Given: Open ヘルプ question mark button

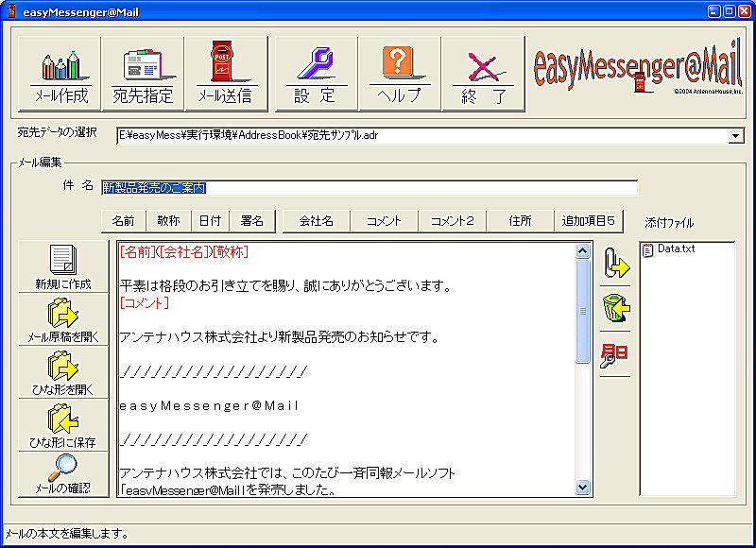Looking at the screenshot, I should (400, 74).
